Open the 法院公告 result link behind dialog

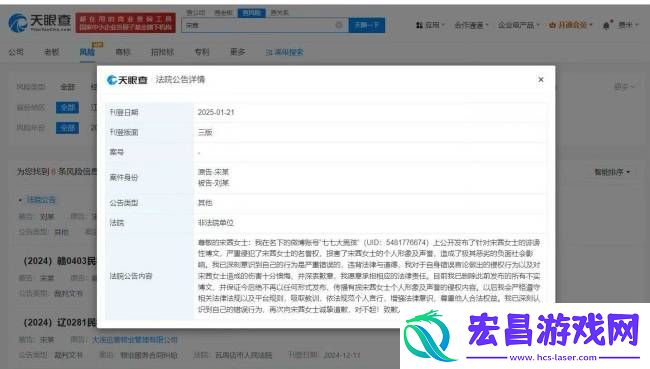(x=41, y=200)
